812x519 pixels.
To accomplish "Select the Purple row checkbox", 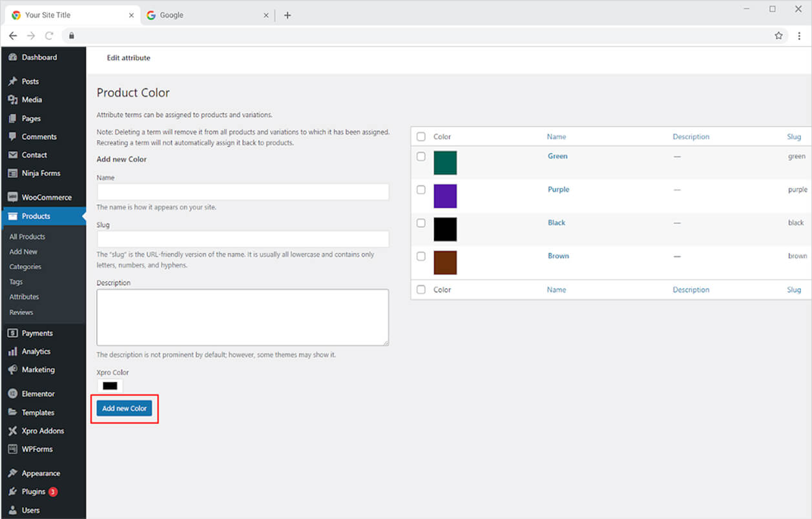I will point(421,190).
